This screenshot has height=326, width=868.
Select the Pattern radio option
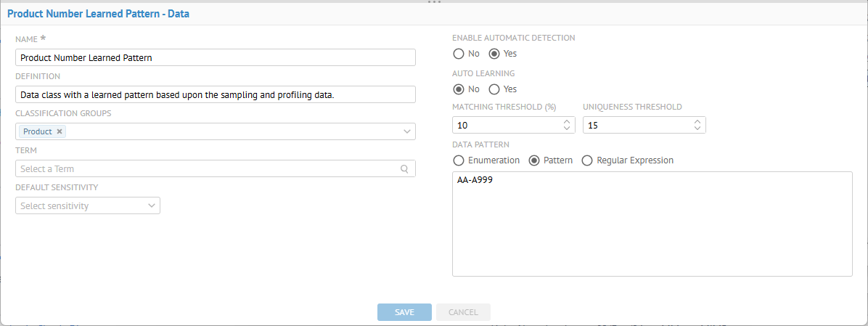click(534, 160)
